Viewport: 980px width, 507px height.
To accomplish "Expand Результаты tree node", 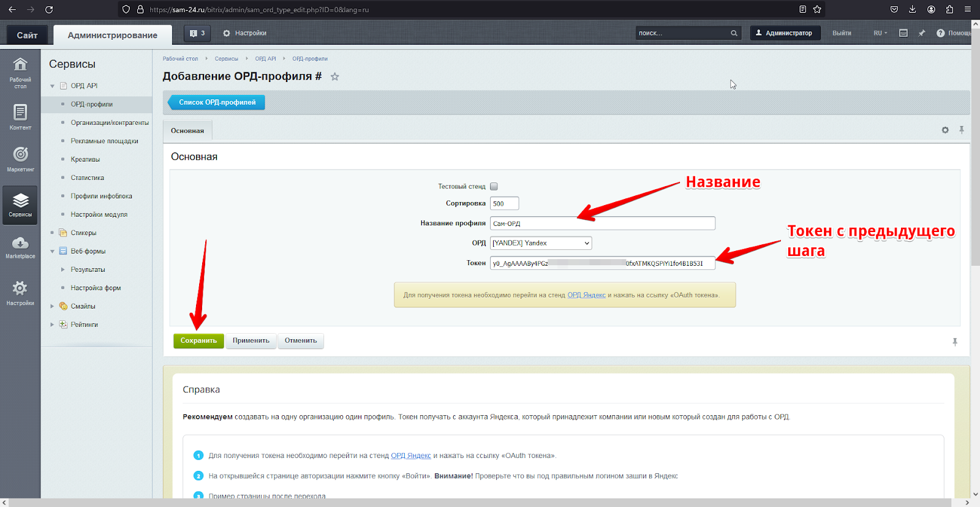I will click(x=62, y=269).
